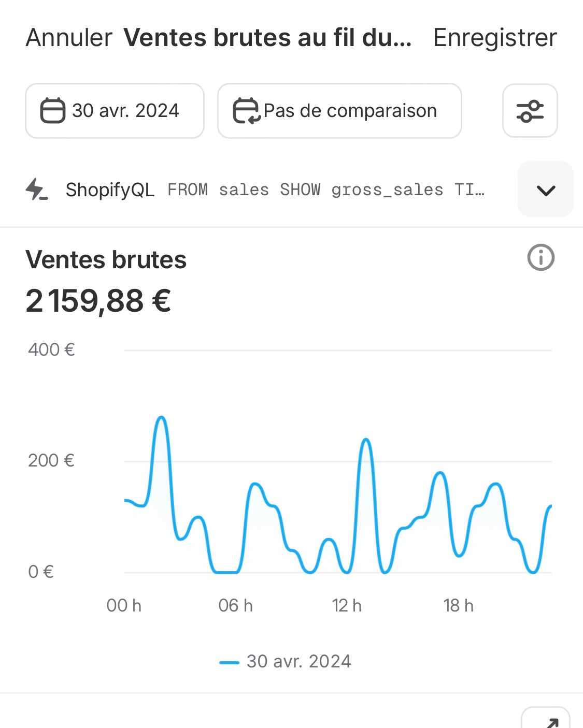Click the ShopifyQL lightning bolt icon
Viewport: 583px width, 728px height.
pos(37,190)
